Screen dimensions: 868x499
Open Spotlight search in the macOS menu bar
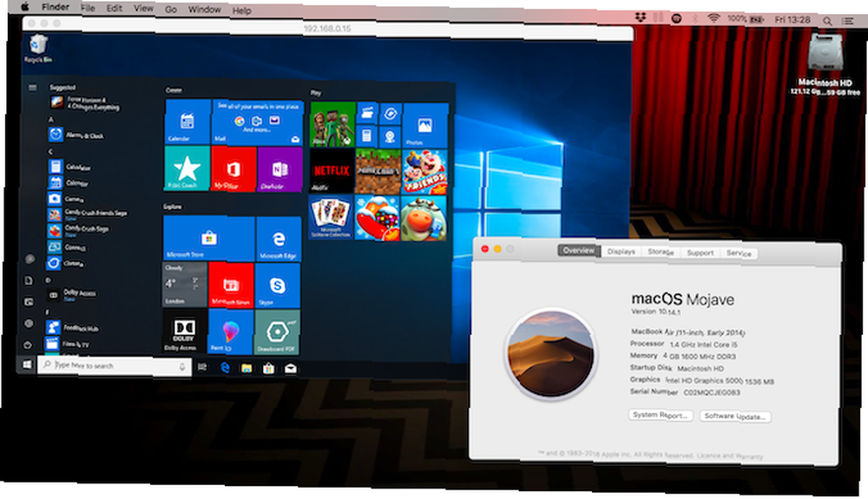[x=827, y=21]
